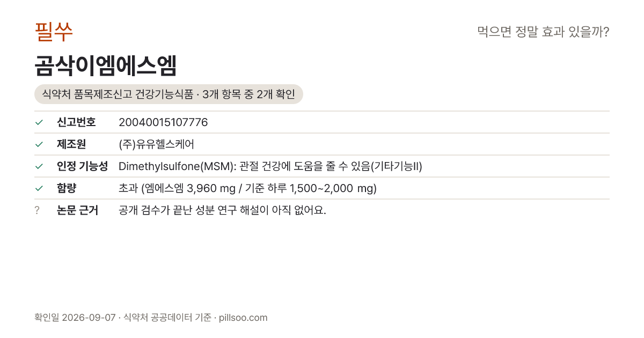
Task: Click the checkmark icon beside 인정 기능성
Action: 39,166
